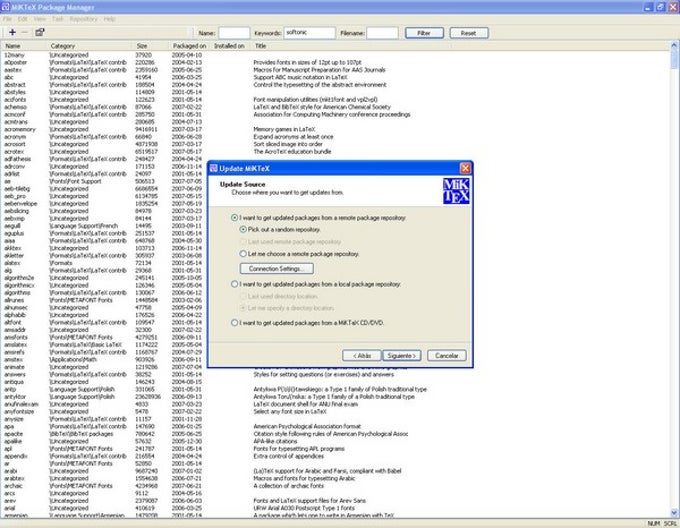This screenshot has height=528, width=680.
Task: Open the View menu
Action: point(39,19)
